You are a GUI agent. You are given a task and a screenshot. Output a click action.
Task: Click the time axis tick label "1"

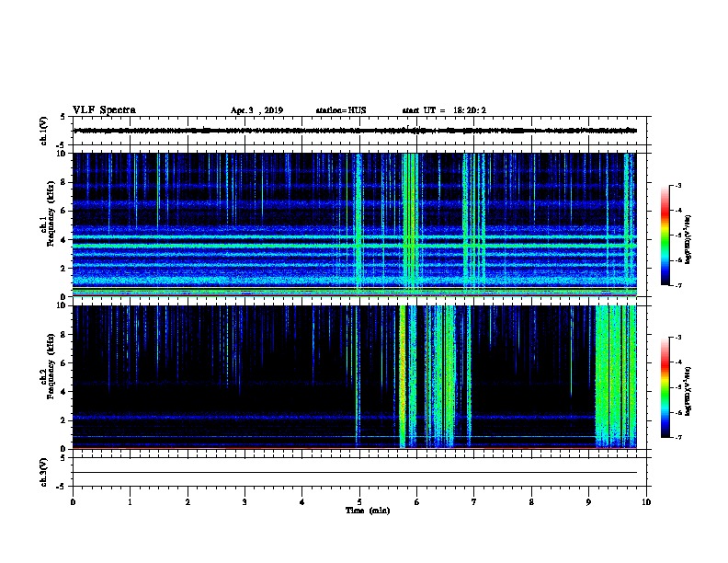(x=130, y=502)
